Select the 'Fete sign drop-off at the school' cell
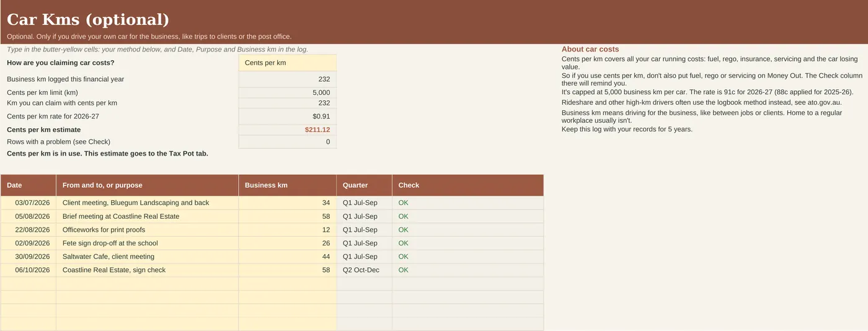 tap(148, 243)
